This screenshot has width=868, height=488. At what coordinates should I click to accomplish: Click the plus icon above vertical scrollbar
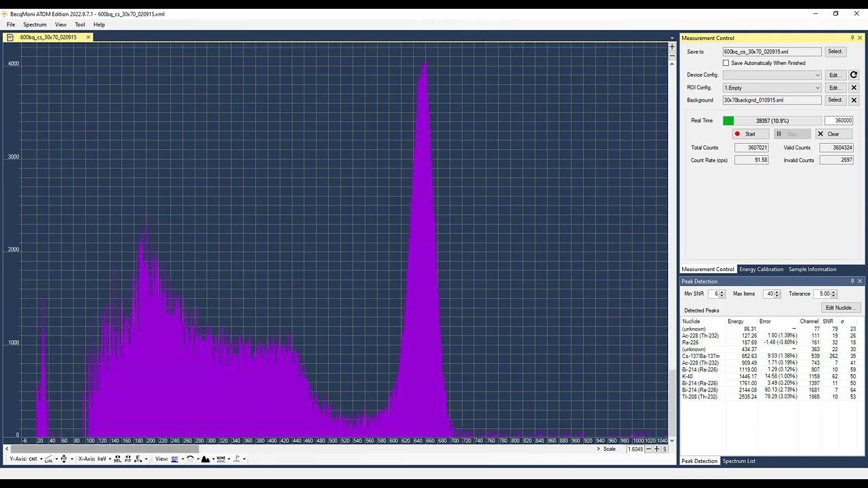coord(672,47)
